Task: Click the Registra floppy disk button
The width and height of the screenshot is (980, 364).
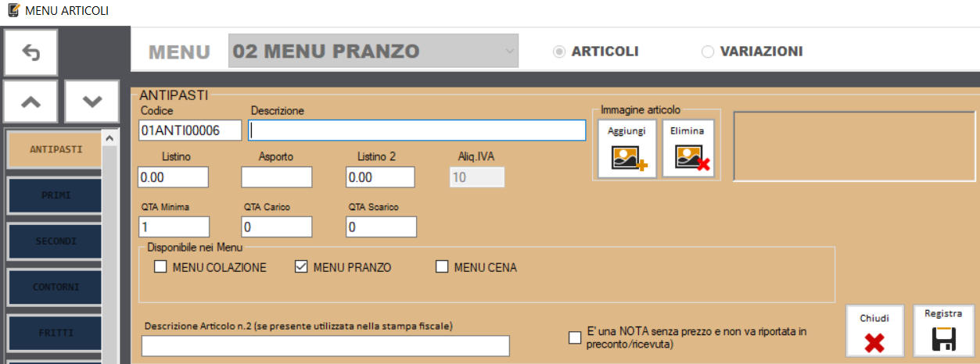Action: (x=943, y=330)
